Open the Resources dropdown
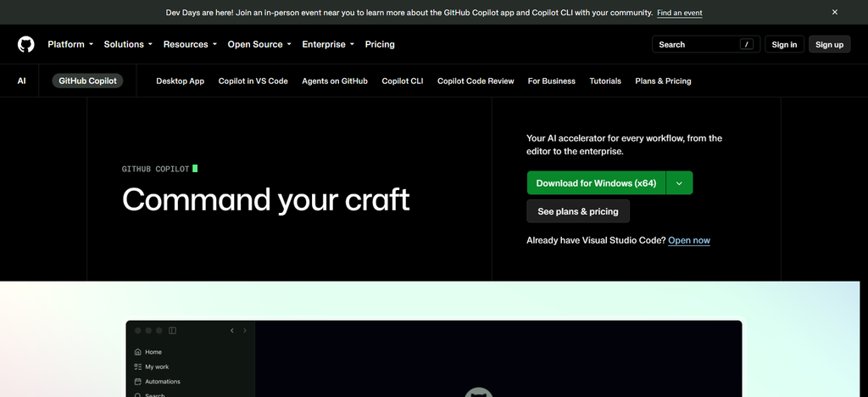The width and height of the screenshot is (868, 397). point(190,44)
